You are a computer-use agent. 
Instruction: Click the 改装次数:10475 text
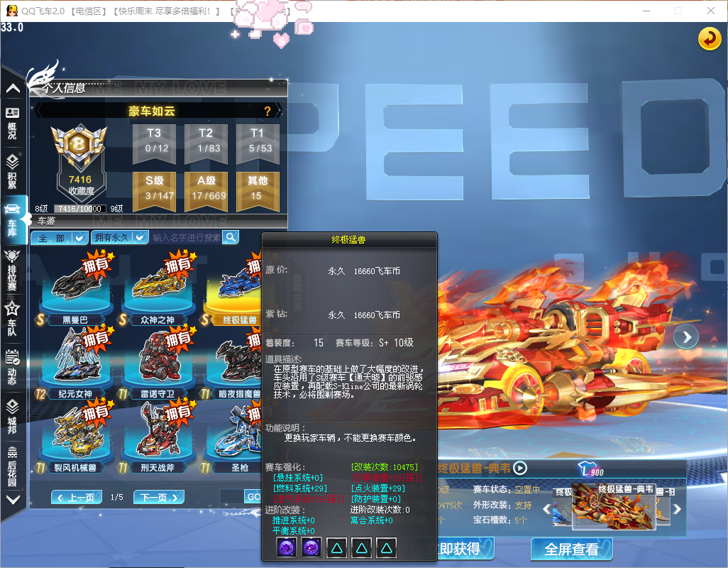coord(385,466)
